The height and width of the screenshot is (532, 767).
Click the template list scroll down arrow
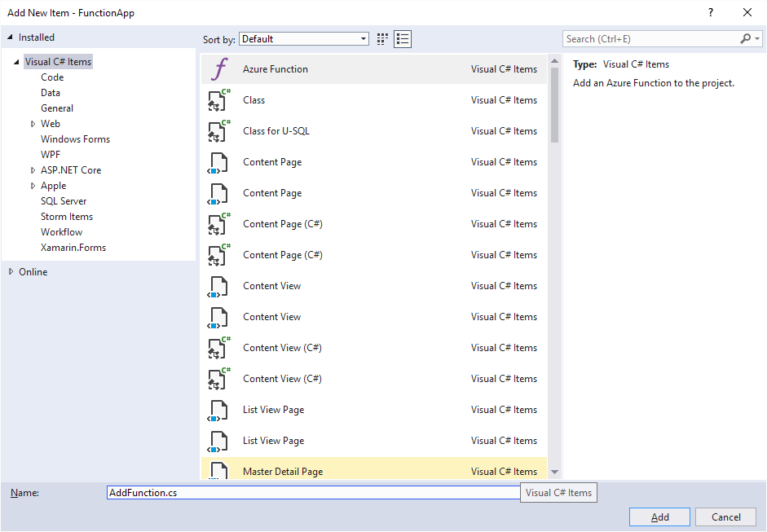click(x=554, y=472)
